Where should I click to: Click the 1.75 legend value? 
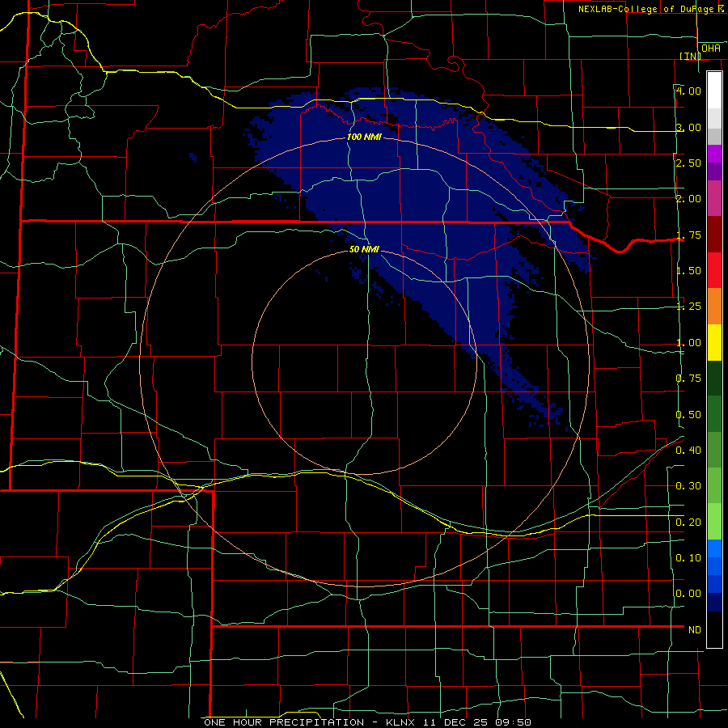pos(688,235)
